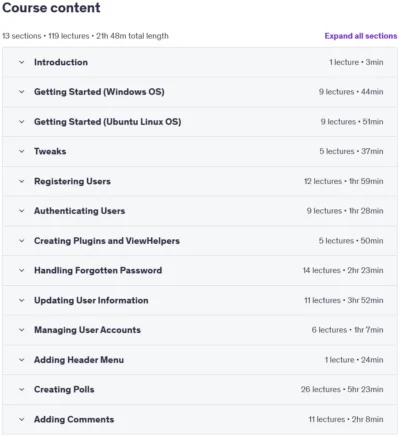Viewport: 400px width, 436px height.
Task: Expand Registering Users chevron arrow
Action: [x=22, y=181]
